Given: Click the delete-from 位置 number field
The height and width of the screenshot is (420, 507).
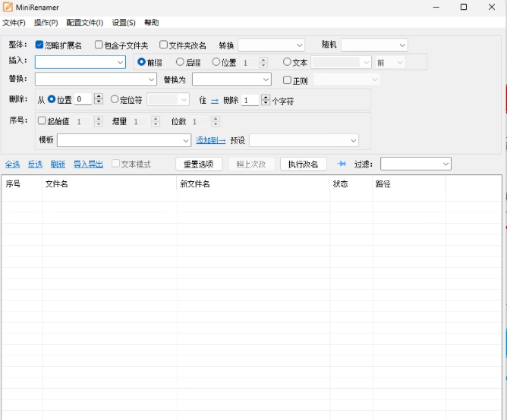Looking at the screenshot, I should (84, 99).
